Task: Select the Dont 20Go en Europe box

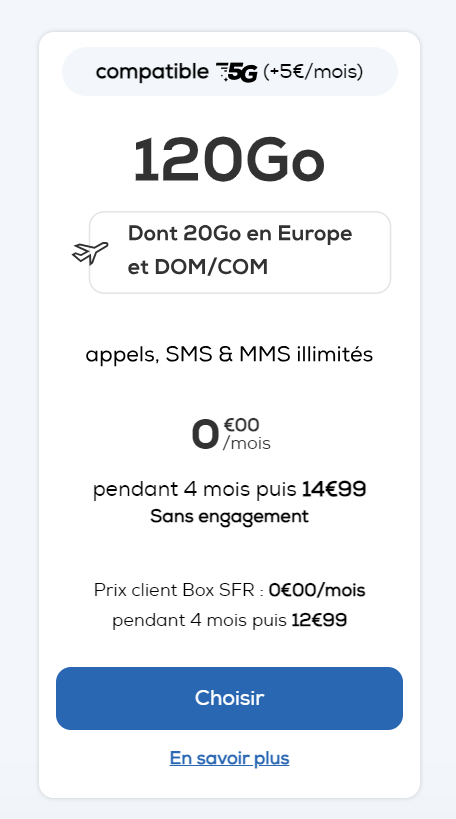Action: click(240, 252)
